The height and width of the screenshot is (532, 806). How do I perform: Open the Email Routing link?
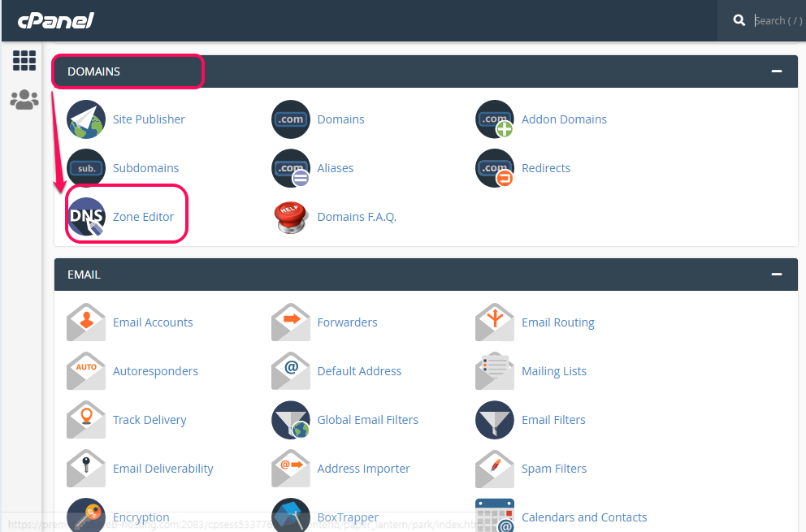coord(557,322)
